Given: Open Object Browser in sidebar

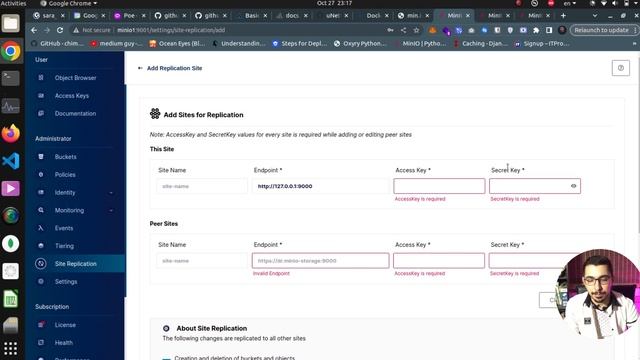Looking at the screenshot, I should (76, 78).
